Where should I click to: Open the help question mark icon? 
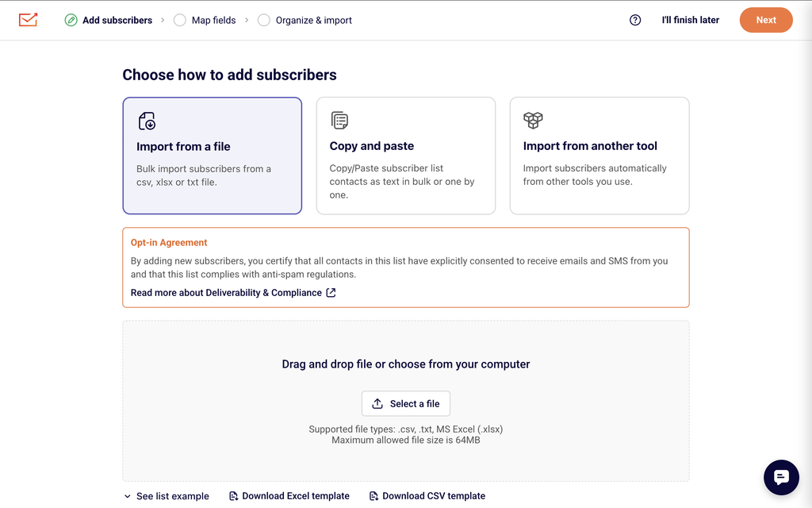point(635,20)
